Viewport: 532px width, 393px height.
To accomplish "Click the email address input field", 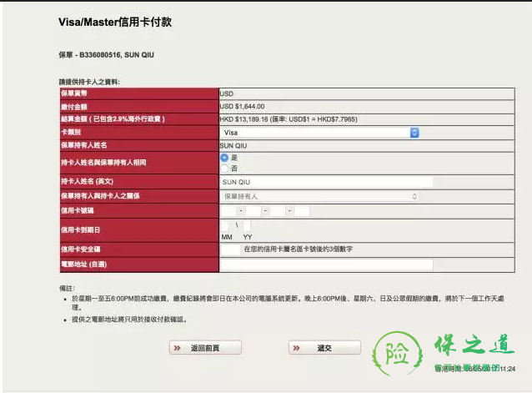I will click(326, 265).
